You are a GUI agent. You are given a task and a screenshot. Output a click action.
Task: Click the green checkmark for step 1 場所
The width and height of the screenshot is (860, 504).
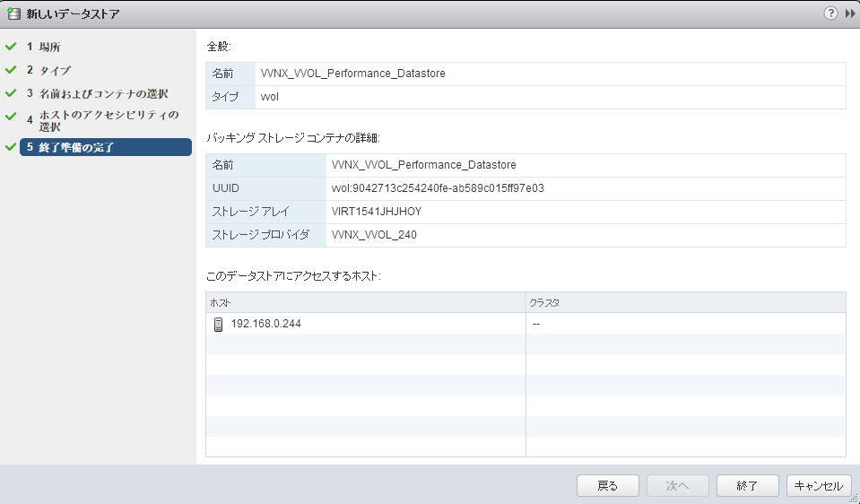[11, 47]
